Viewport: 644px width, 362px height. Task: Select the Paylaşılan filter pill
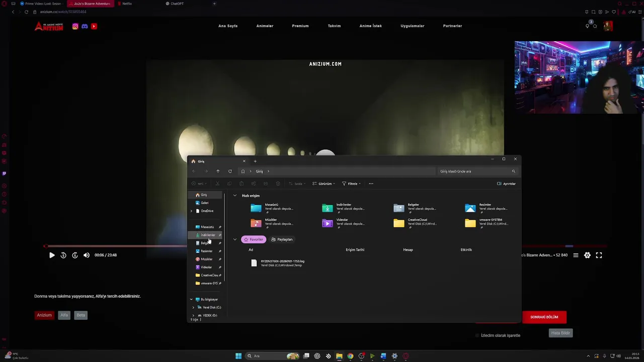coord(282,239)
